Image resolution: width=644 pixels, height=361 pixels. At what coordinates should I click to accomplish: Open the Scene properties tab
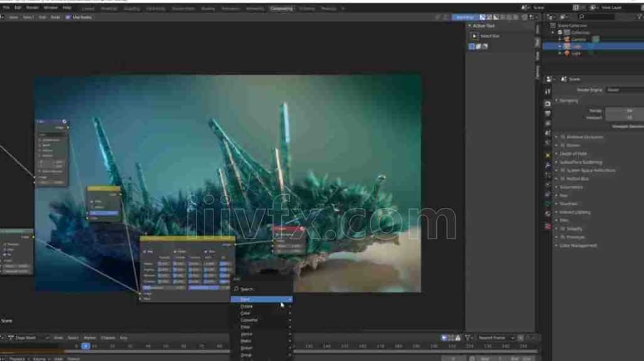click(x=547, y=133)
